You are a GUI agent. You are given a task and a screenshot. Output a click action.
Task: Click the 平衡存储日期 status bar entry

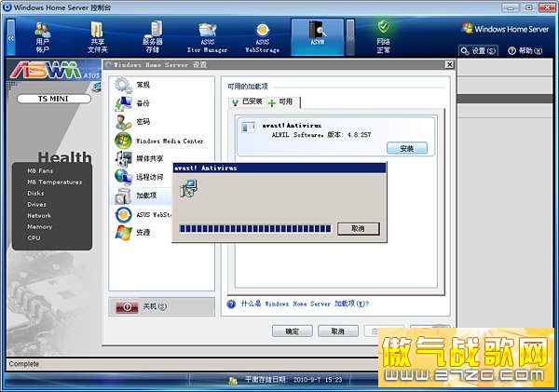293,380
